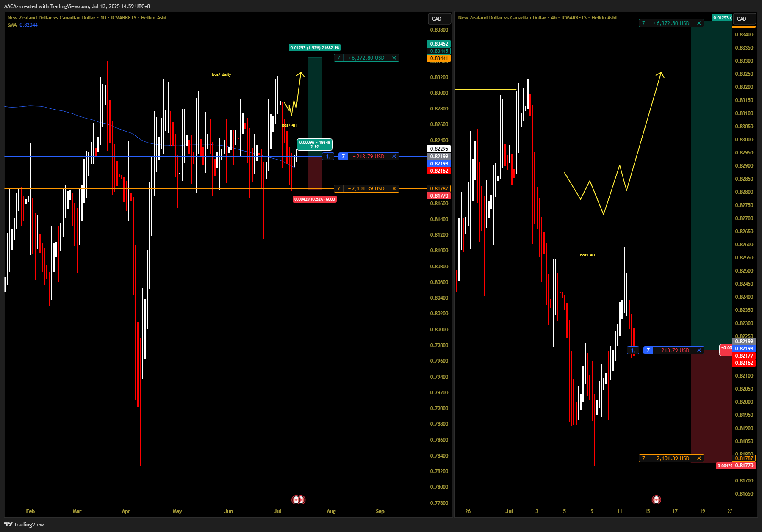762x532 pixels.
Task: Close the -213.79 USD position on daily chart
Action: tap(394, 157)
